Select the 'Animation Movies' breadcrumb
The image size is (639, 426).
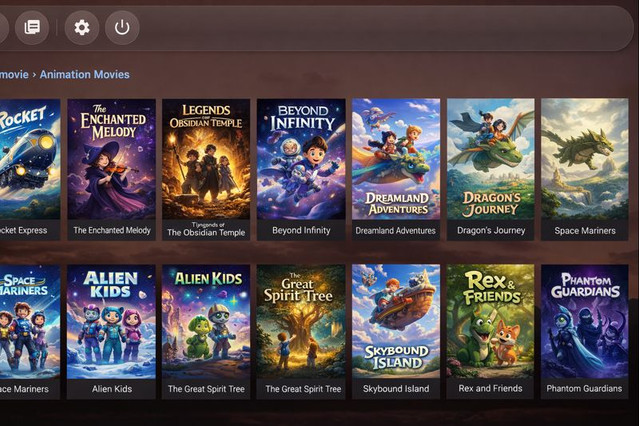pyautogui.click(x=84, y=75)
